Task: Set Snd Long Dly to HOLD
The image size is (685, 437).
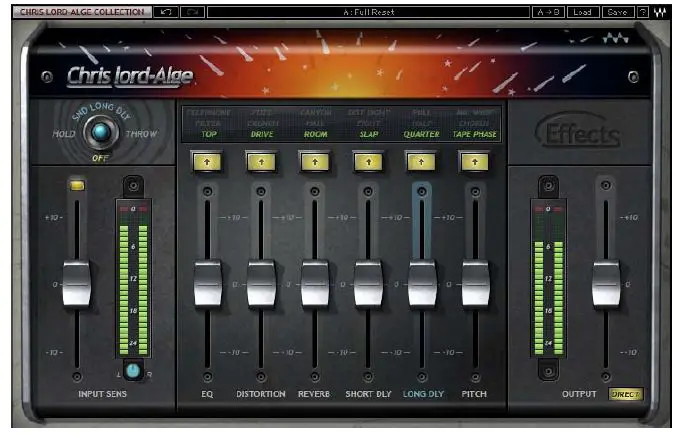Action: (63, 134)
